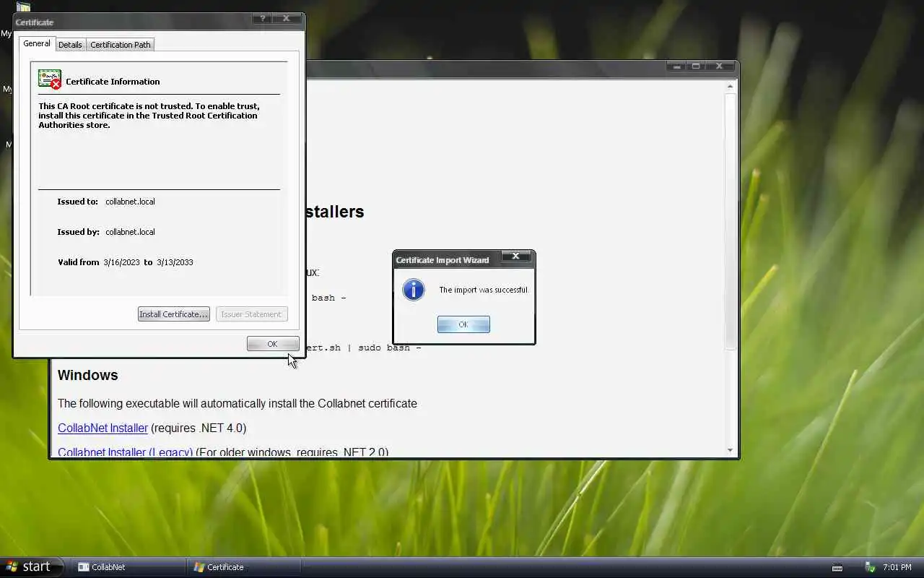Click scroll up arrow in CollabNet window
Viewport: 924px width, 578px height.
coord(730,87)
